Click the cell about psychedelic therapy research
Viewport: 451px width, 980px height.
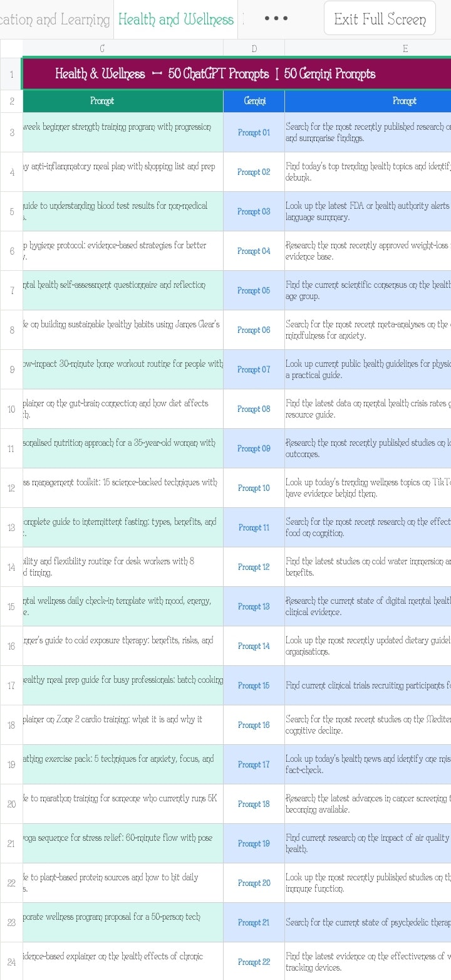[376, 922]
